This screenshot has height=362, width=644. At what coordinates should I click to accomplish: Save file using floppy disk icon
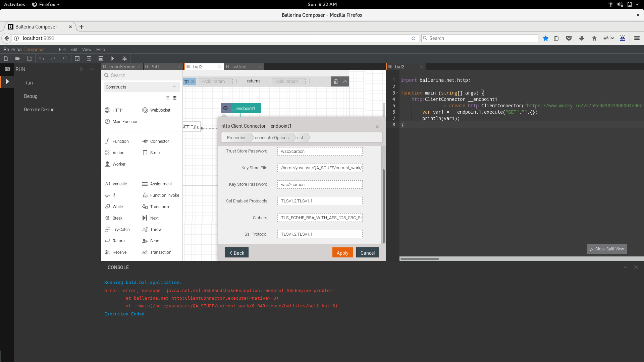coord(29,59)
